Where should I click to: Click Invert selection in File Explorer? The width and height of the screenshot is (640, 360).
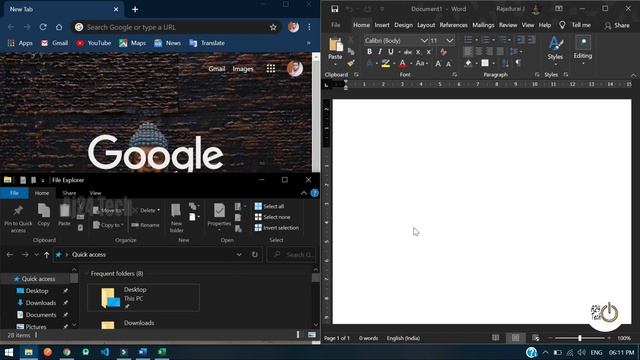[277, 228]
